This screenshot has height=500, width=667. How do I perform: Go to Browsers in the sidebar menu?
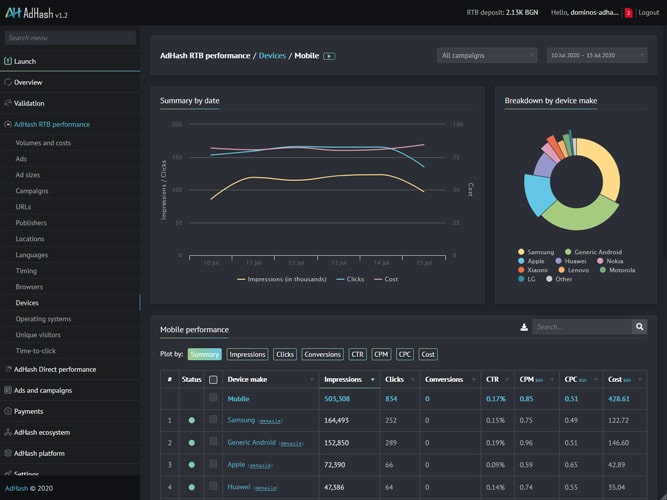pyautogui.click(x=29, y=286)
